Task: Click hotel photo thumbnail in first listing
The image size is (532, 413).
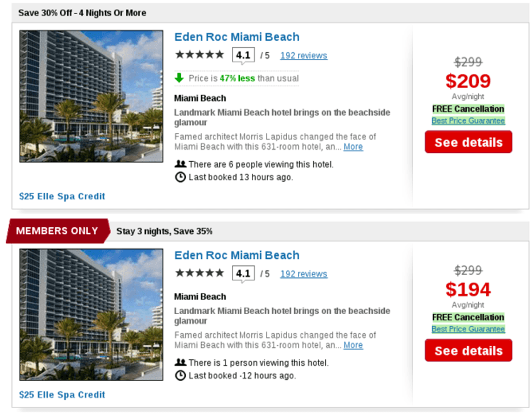Action: [x=91, y=96]
